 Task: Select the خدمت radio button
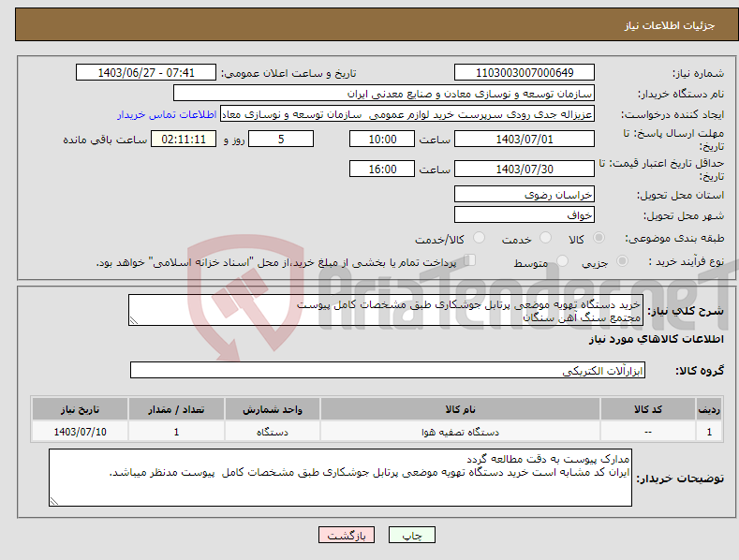[x=545, y=238]
